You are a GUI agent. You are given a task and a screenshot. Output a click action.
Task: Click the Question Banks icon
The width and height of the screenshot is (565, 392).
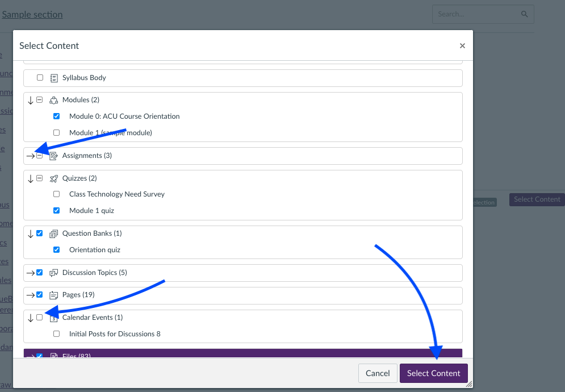pos(54,233)
